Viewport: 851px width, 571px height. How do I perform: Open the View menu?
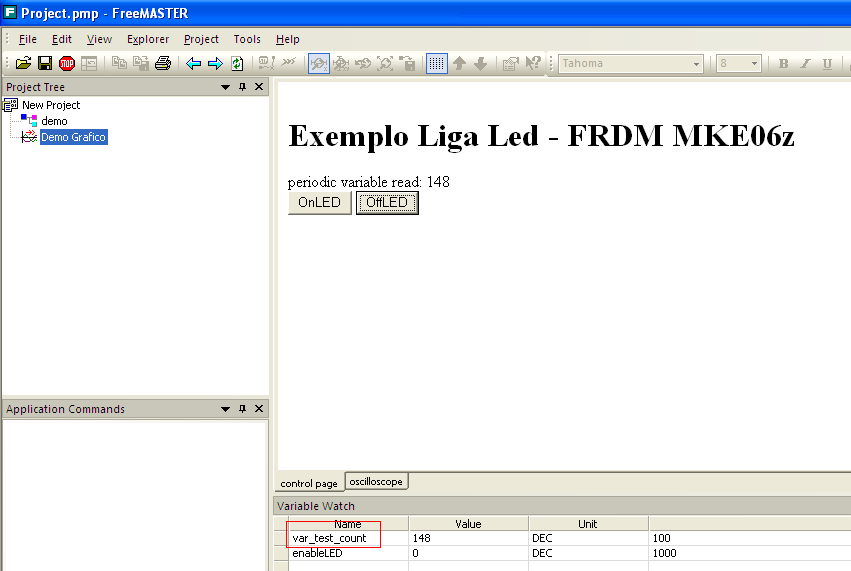click(99, 39)
